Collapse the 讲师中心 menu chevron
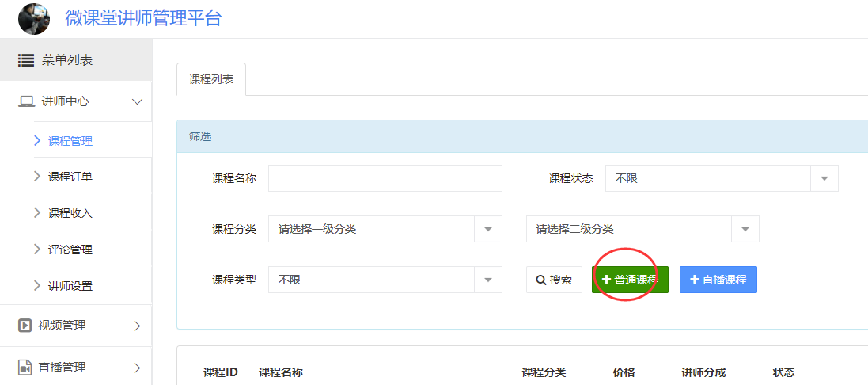This screenshot has height=385, width=868. click(x=137, y=102)
